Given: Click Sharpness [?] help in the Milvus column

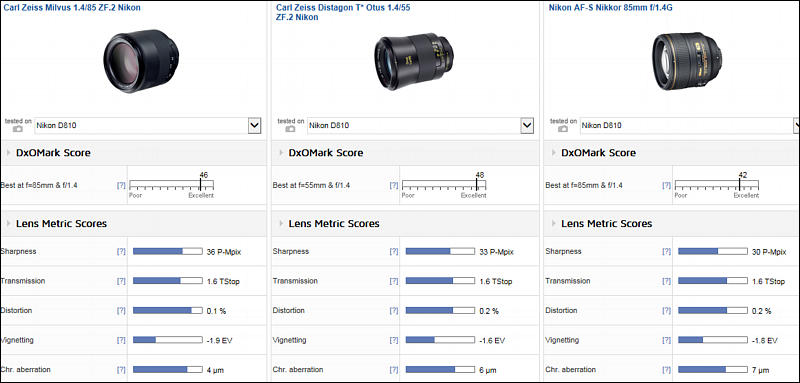Looking at the screenshot, I should [x=121, y=251].
